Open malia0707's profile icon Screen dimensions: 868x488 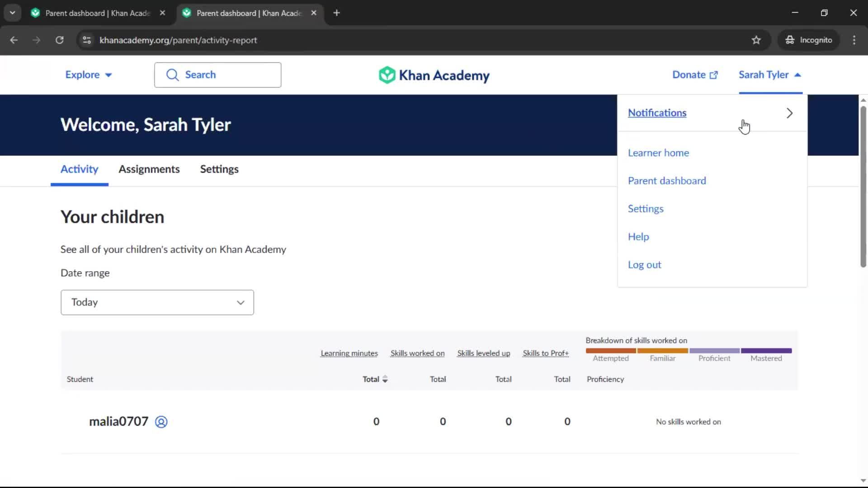pyautogui.click(x=161, y=422)
